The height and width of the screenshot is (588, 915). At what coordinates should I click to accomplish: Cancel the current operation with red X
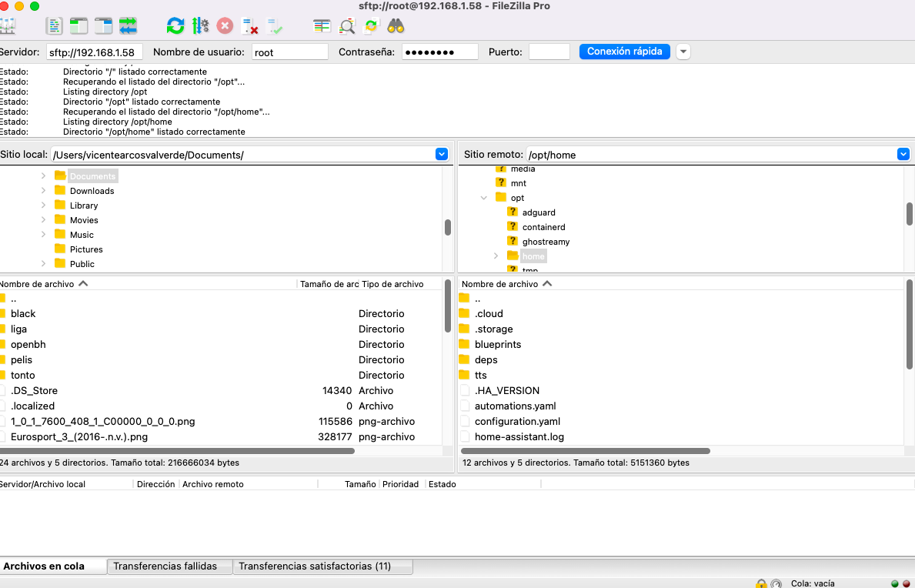225,26
